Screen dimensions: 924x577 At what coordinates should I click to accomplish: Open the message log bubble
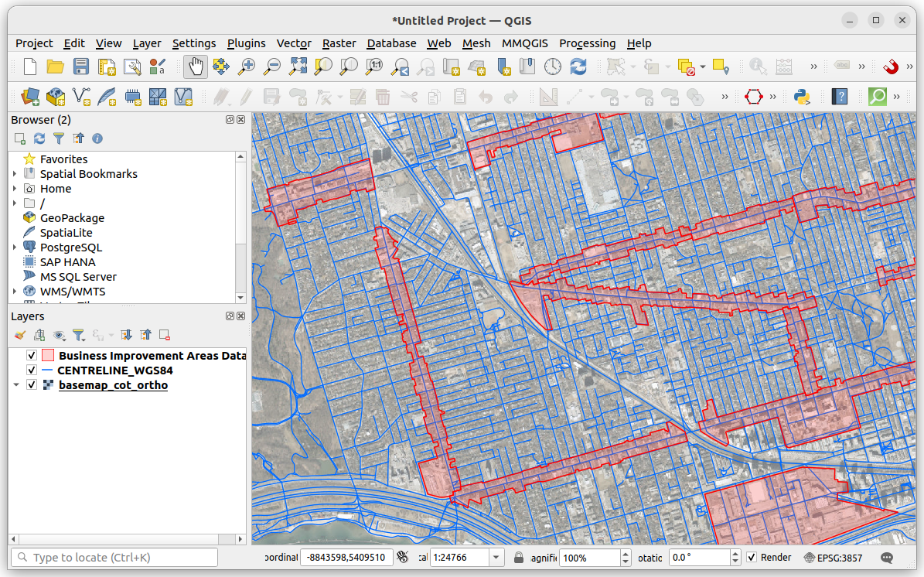[886, 557]
